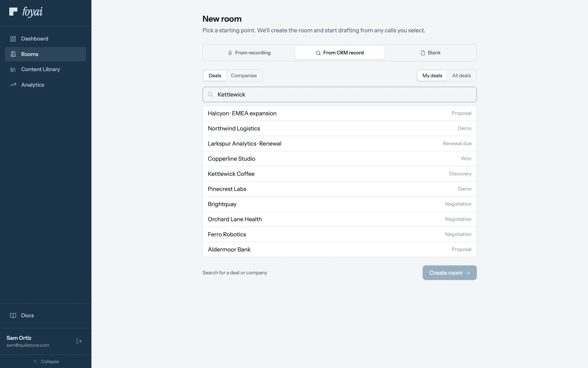Collapse the sidebar via Collapse text
The height and width of the screenshot is (368, 588).
(50, 361)
